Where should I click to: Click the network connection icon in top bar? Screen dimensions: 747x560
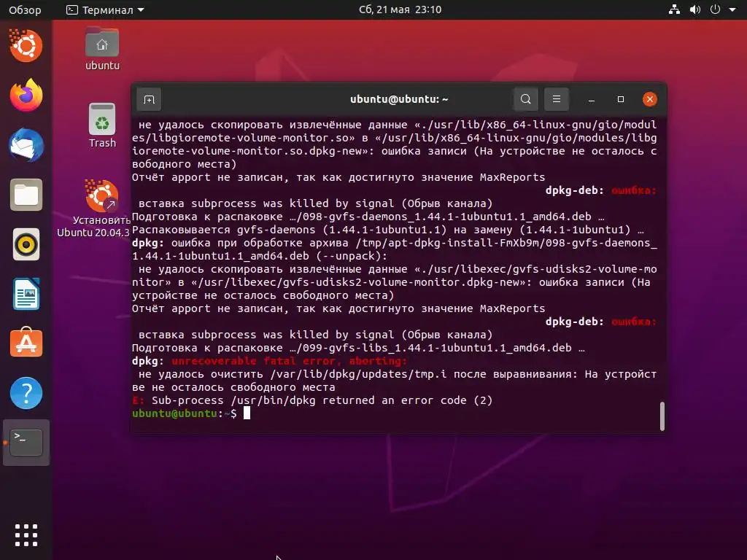tap(674, 9)
